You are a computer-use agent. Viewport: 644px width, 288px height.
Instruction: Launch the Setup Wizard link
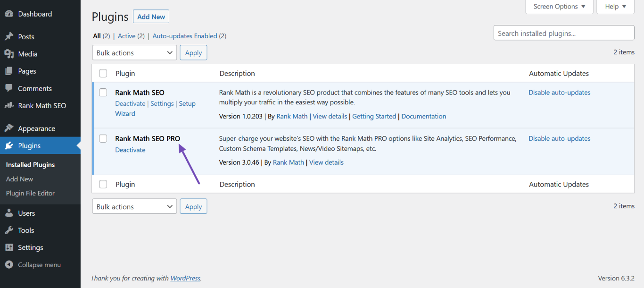click(x=156, y=109)
